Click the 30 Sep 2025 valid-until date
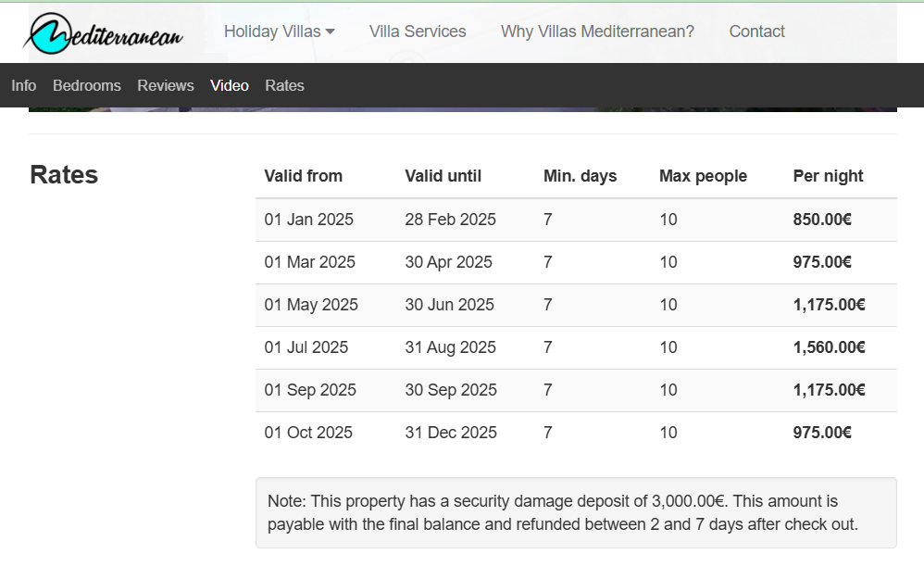This screenshot has width=924, height=579. (x=451, y=390)
